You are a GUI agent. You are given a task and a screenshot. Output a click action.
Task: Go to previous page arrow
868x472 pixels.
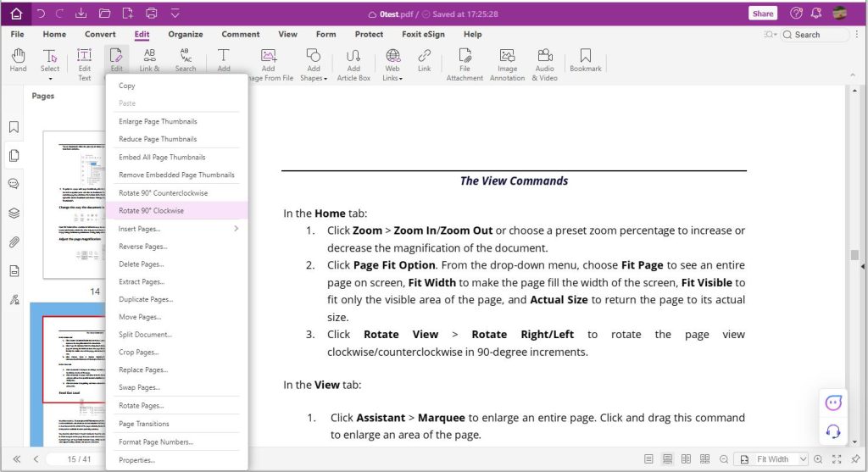[36, 459]
